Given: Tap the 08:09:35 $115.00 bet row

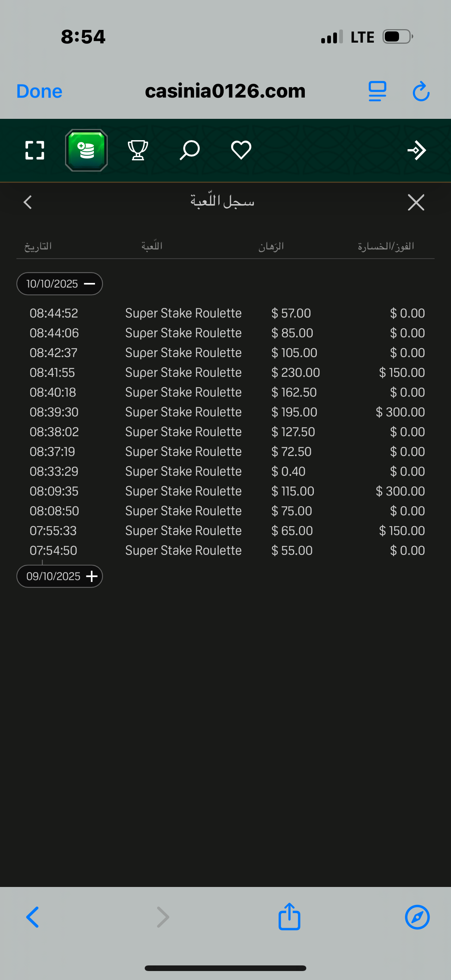Looking at the screenshot, I should click(x=225, y=491).
